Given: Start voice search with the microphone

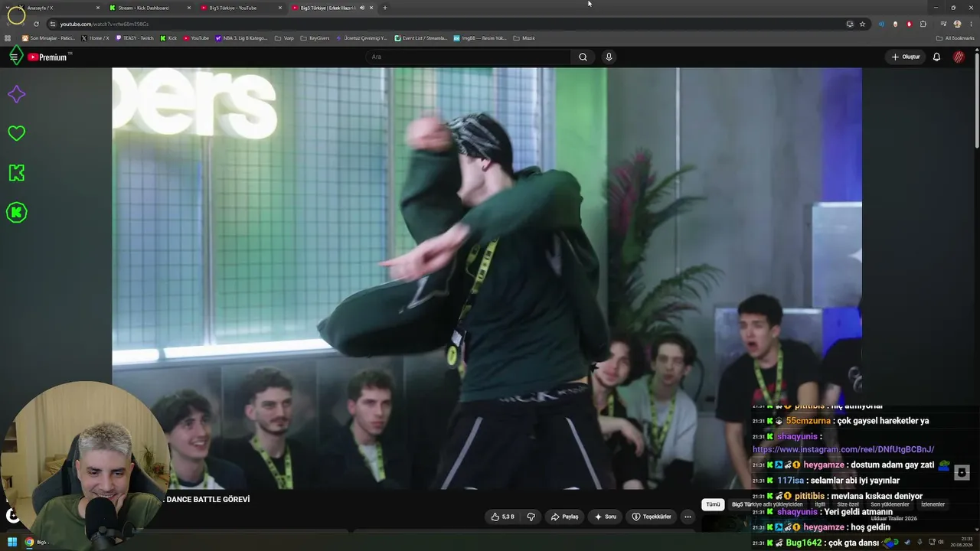Looking at the screenshot, I should [609, 57].
